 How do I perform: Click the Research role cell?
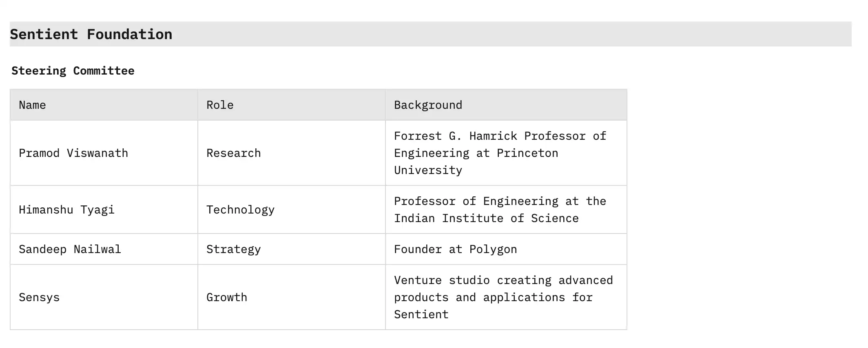[x=233, y=153]
